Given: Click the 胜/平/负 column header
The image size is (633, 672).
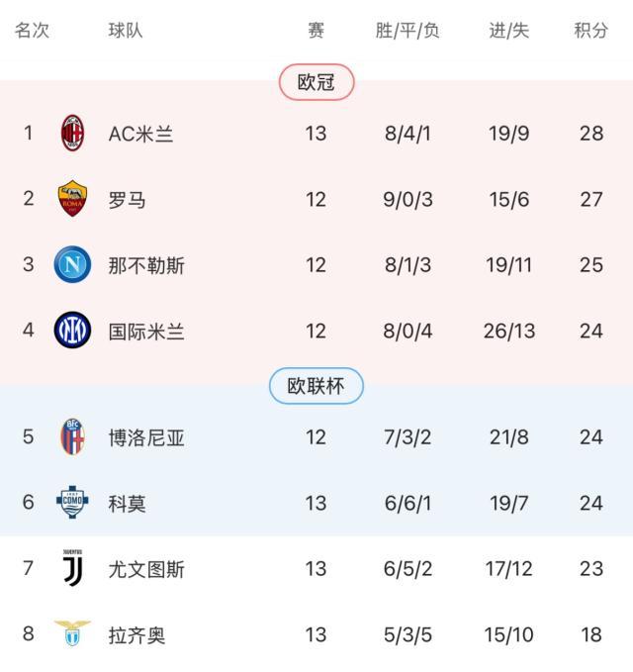Looking at the screenshot, I should click(x=407, y=31).
